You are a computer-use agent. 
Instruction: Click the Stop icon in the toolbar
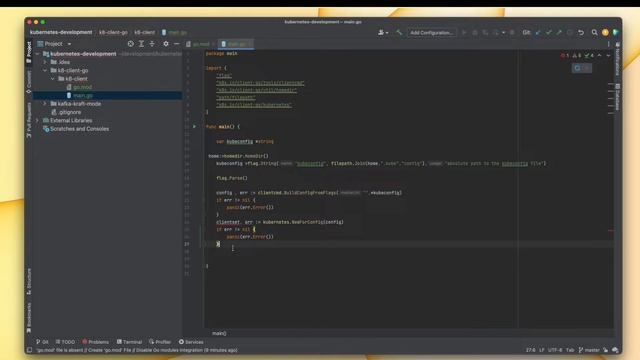pos(512,32)
